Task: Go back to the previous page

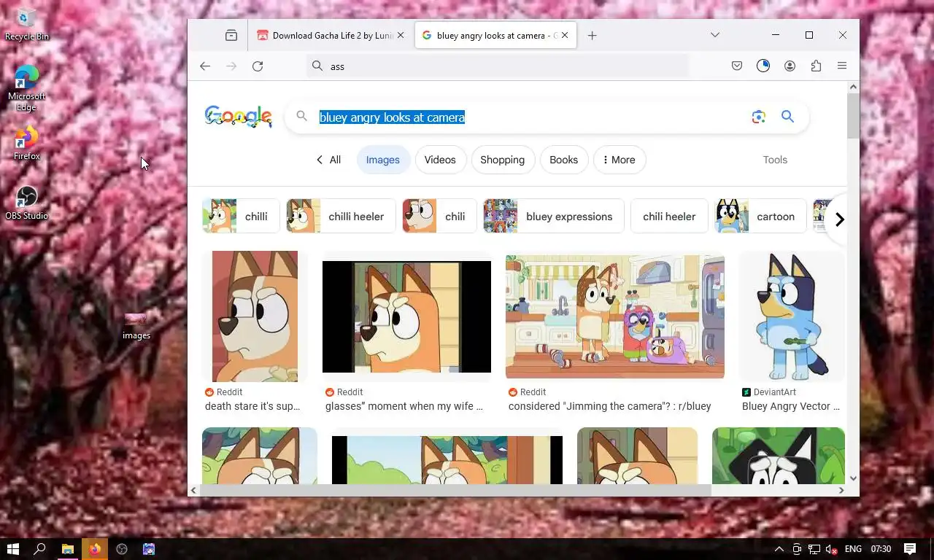Action: (205, 66)
